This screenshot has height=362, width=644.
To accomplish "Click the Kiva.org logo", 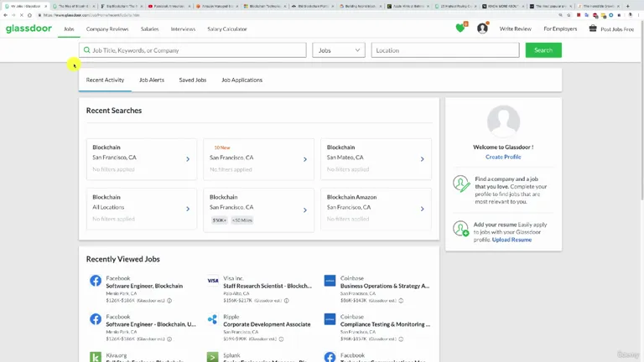I will point(96,357).
